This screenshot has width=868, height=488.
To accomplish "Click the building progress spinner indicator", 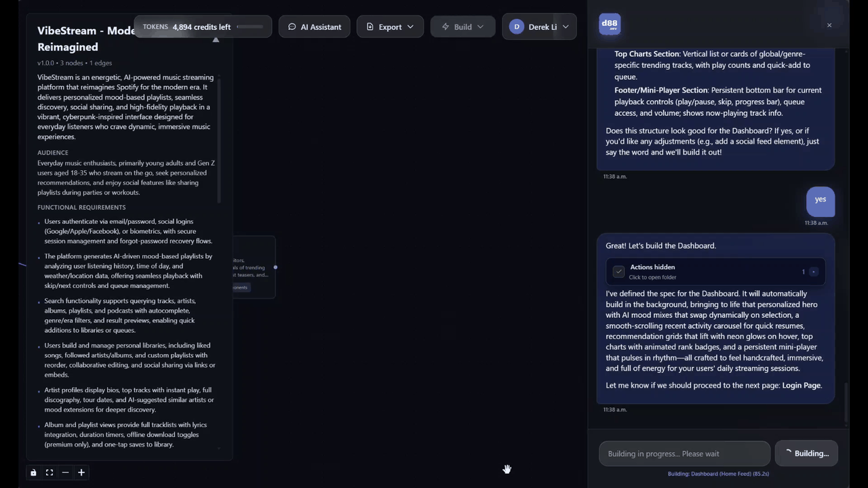I will pyautogui.click(x=789, y=453).
